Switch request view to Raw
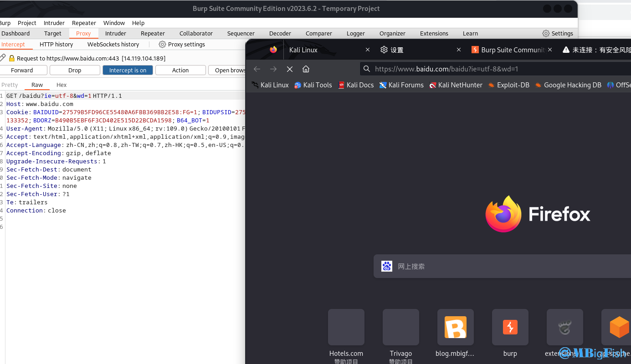This screenshot has height=364, width=631. 37,85
